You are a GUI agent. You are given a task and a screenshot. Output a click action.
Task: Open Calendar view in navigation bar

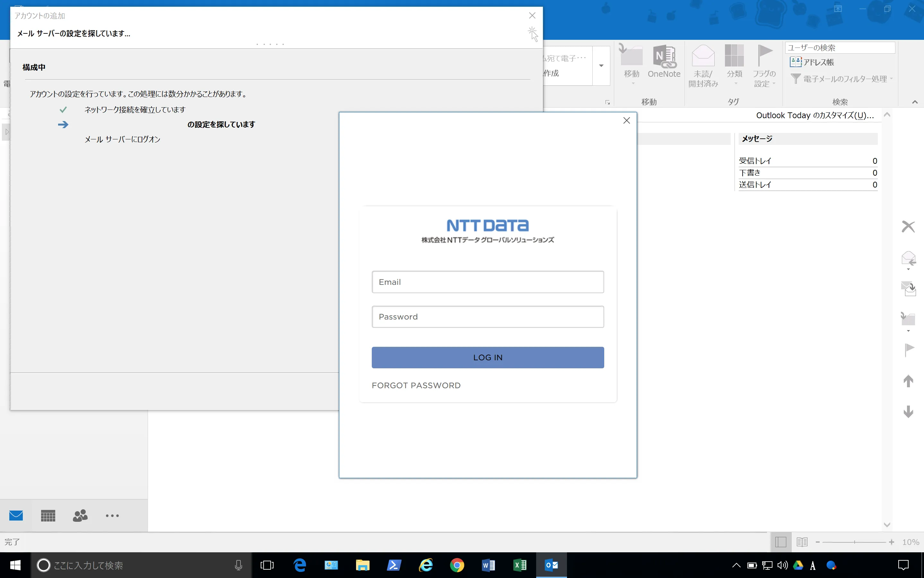[x=48, y=516]
